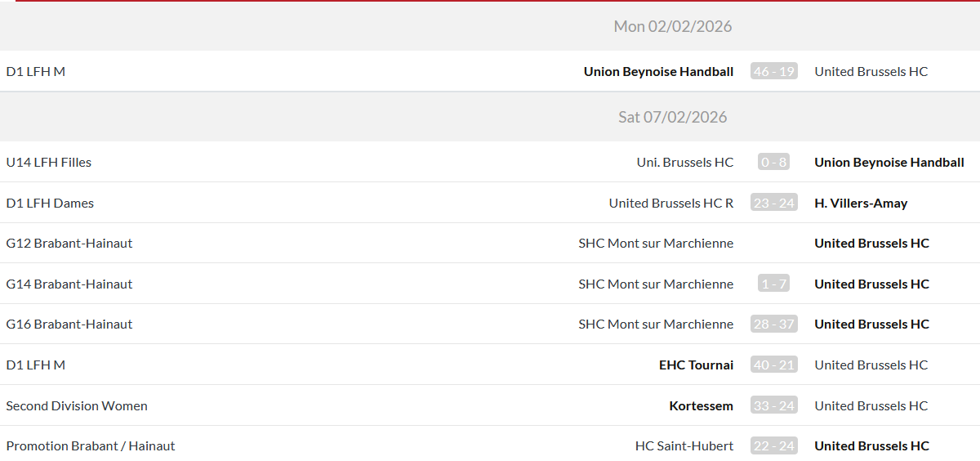Click the 28 - 37 score badge
980x461 pixels.
pyautogui.click(x=773, y=324)
